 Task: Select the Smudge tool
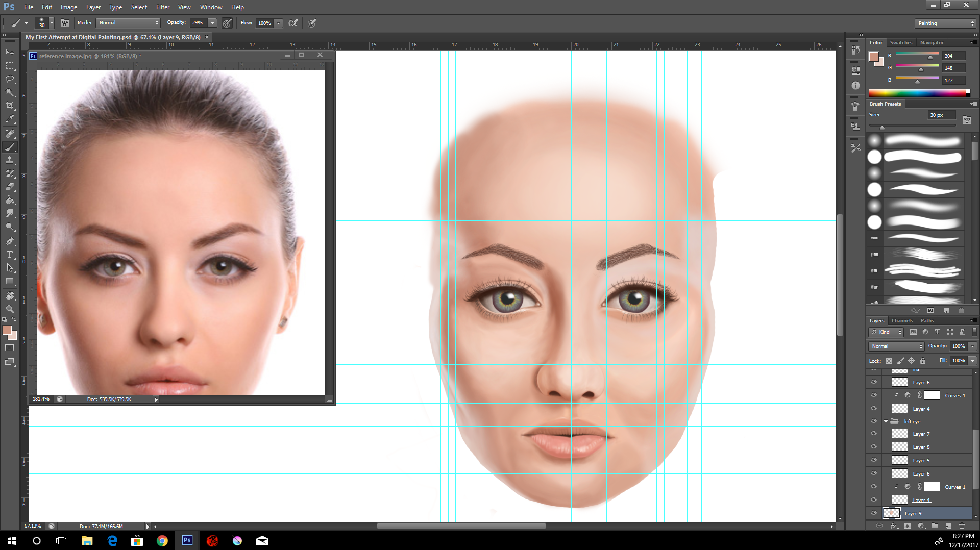pyautogui.click(x=10, y=213)
